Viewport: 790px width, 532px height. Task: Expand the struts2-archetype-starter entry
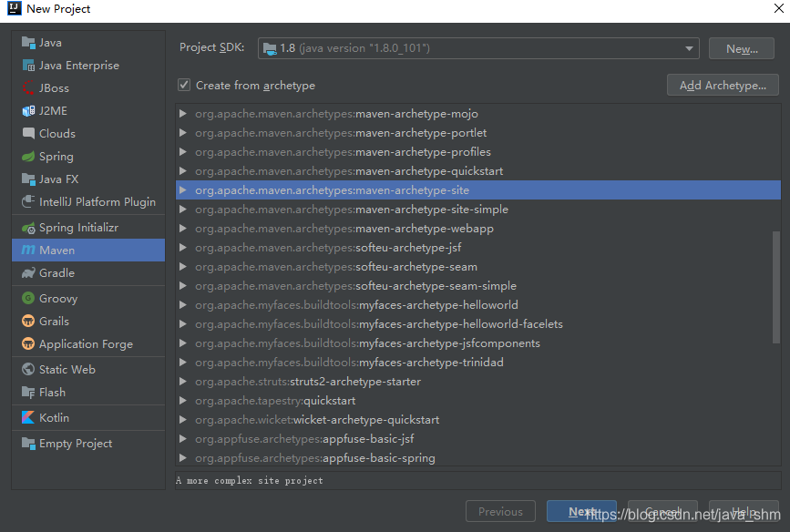click(x=183, y=382)
